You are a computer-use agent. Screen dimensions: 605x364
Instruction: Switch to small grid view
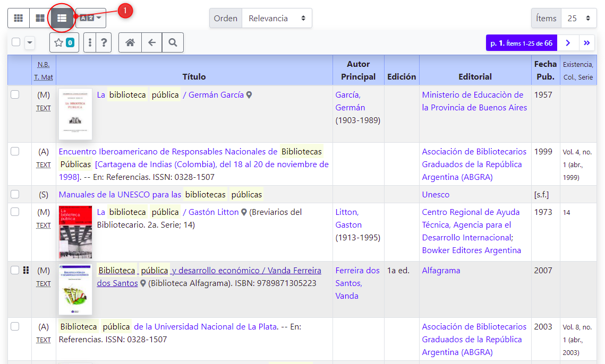[19, 18]
